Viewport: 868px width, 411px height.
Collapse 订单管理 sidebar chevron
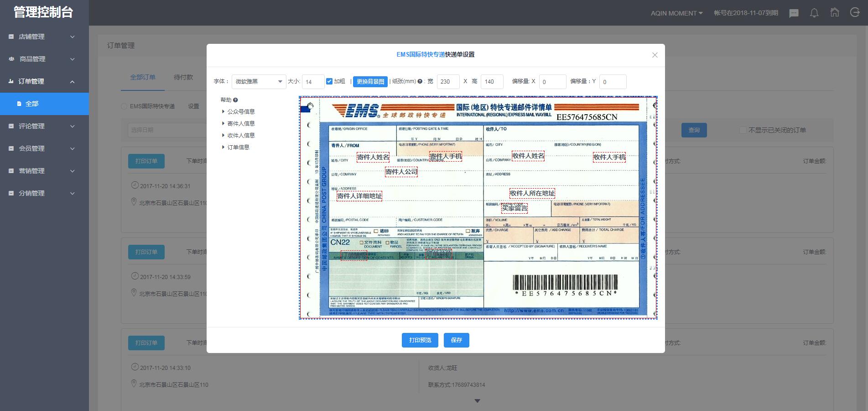click(x=72, y=81)
